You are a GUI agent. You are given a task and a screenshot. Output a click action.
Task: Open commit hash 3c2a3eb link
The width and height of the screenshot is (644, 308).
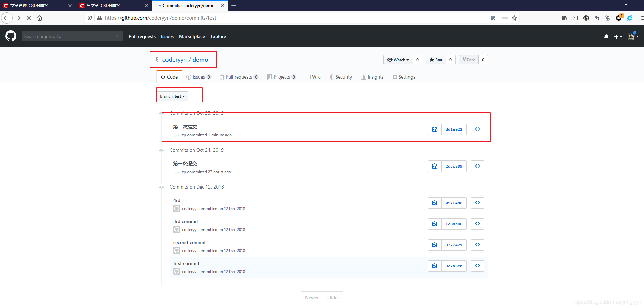click(x=454, y=266)
